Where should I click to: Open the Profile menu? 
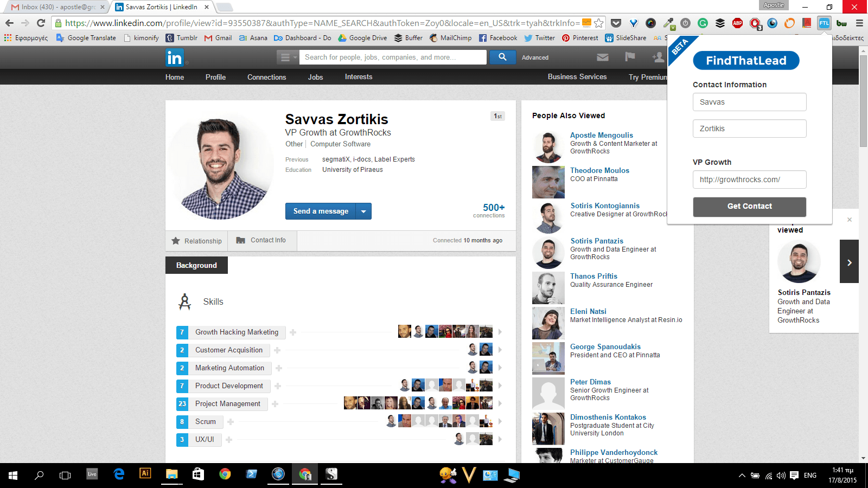215,77
